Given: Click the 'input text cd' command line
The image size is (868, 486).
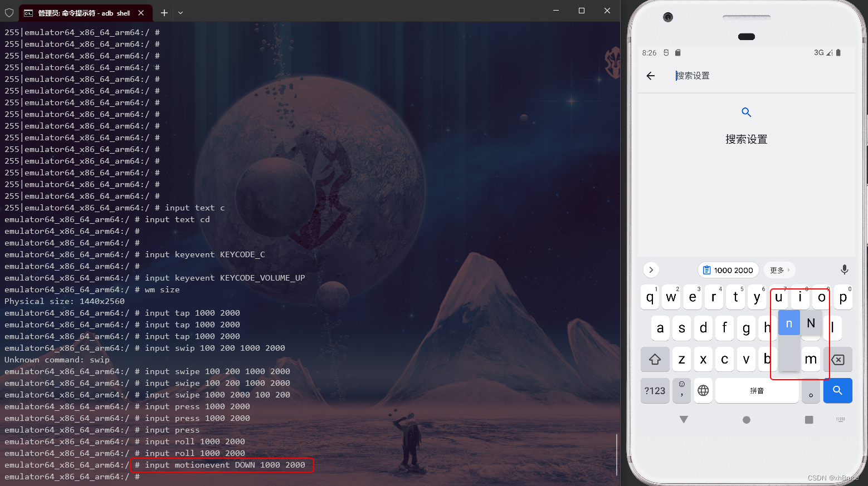Looking at the screenshot, I should [177, 219].
